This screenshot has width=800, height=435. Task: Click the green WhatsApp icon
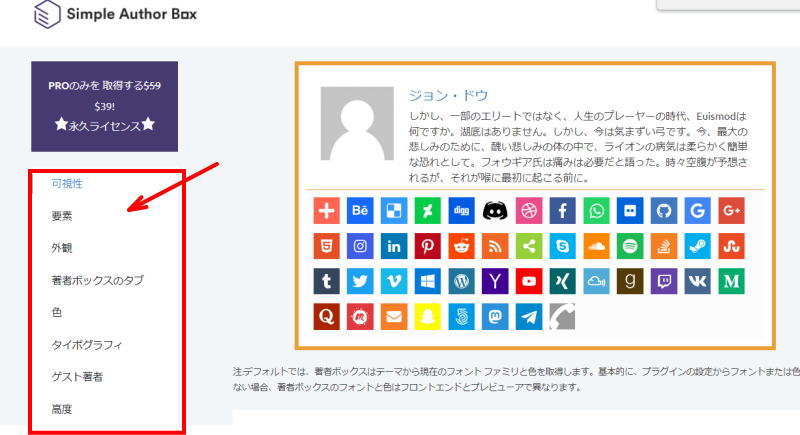[596, 211]
